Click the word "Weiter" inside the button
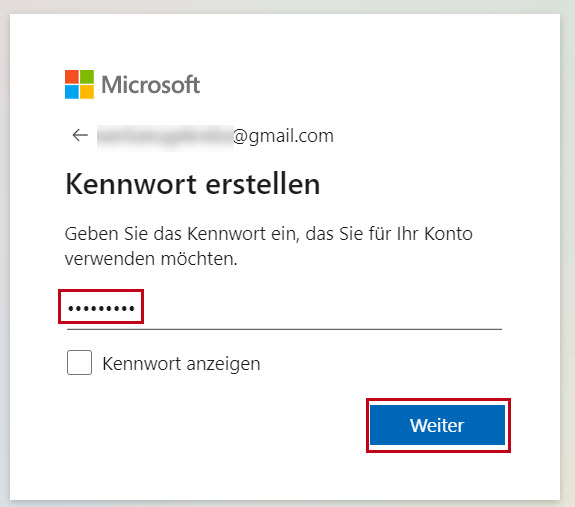 click(x=437, y=425)
